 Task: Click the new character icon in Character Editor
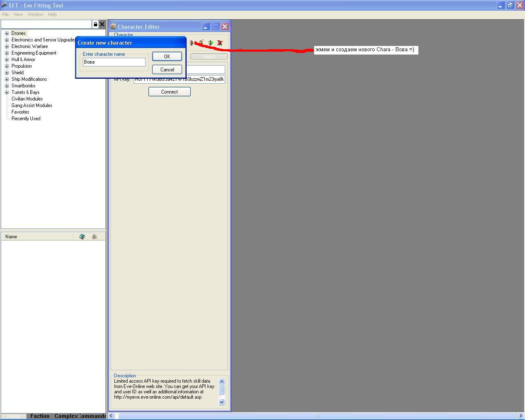click(192, 43)
